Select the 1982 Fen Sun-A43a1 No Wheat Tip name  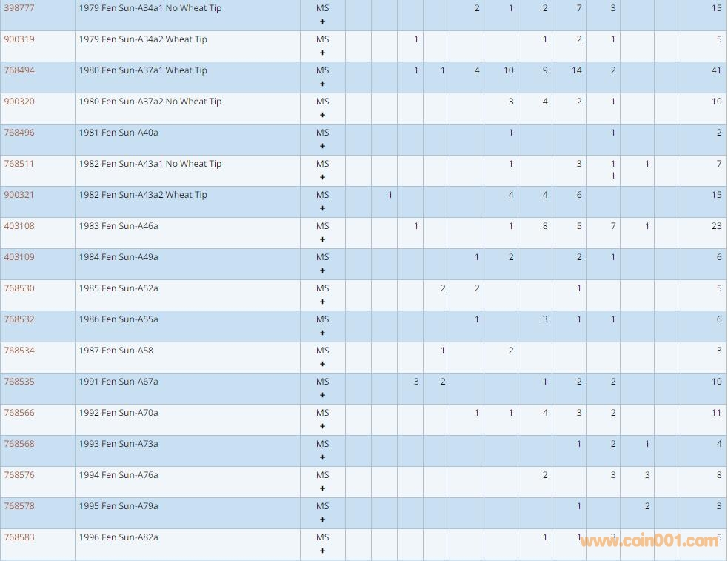[x=150, y=164]
